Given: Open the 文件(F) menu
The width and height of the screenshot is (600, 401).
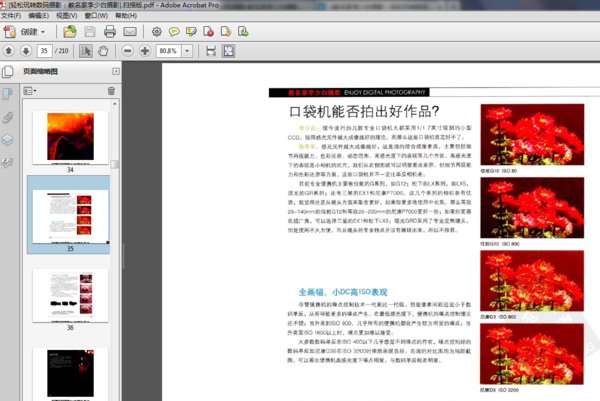Looking at the screenshot, I should point(11,16).
